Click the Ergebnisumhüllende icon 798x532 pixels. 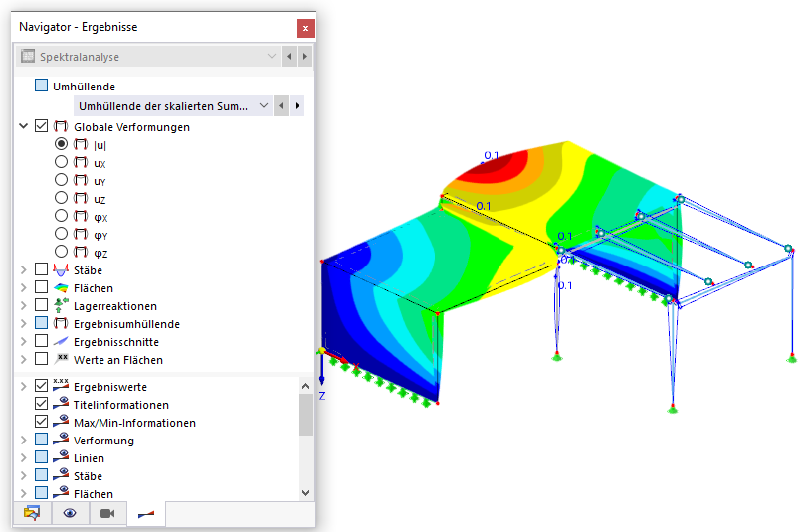61,323
